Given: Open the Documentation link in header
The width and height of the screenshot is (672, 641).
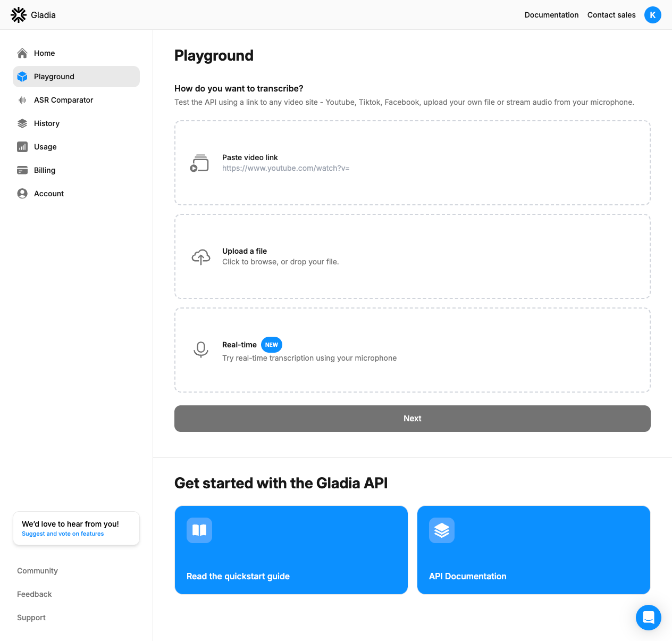Looking at the screenshot, I should (551, 15).
